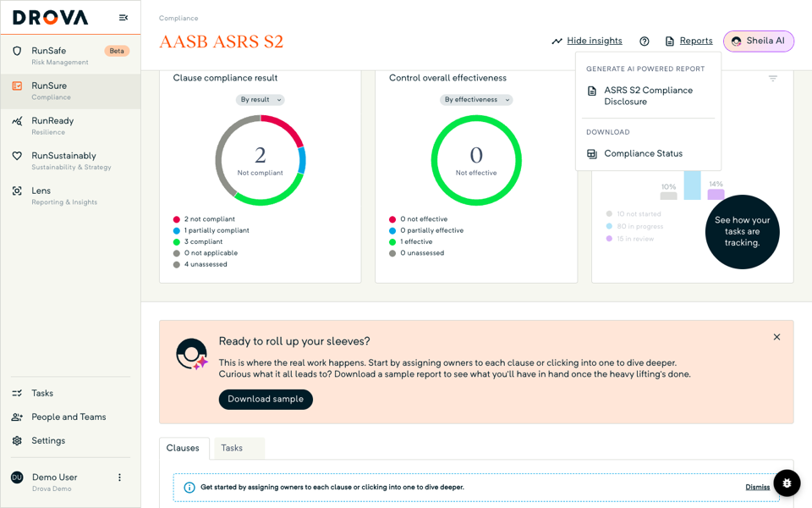Click '4 unassessed' legend text
The image size is (812, 508).
(x=206, y=264)
